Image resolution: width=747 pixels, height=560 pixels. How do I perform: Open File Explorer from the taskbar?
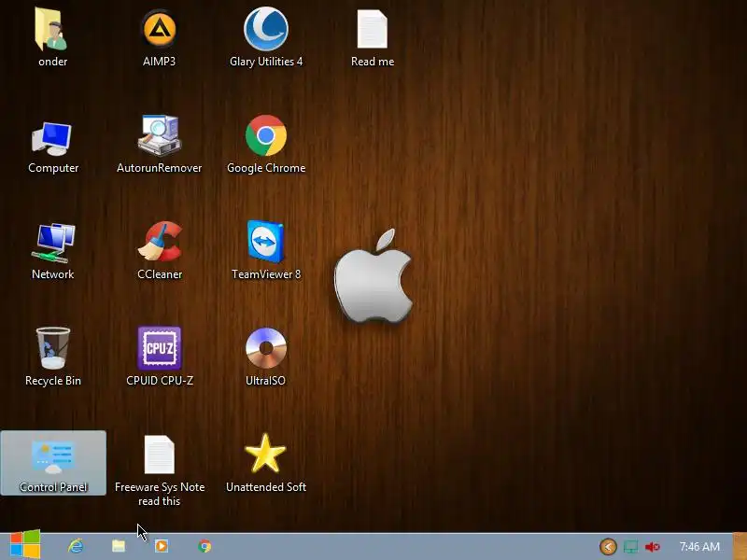click(x=119, y=546)
